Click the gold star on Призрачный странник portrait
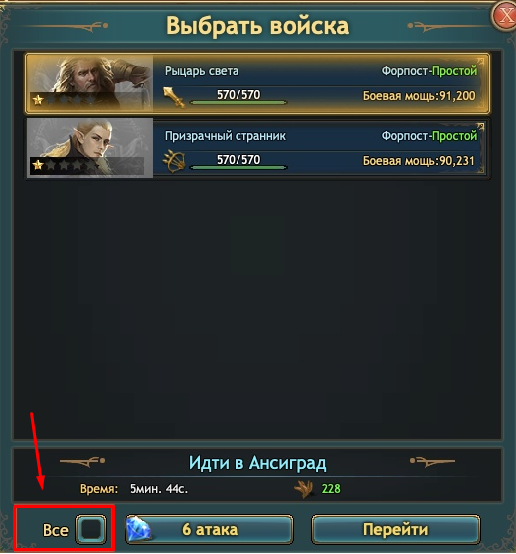This screenshot has width=516, height=554. point(38,165)
